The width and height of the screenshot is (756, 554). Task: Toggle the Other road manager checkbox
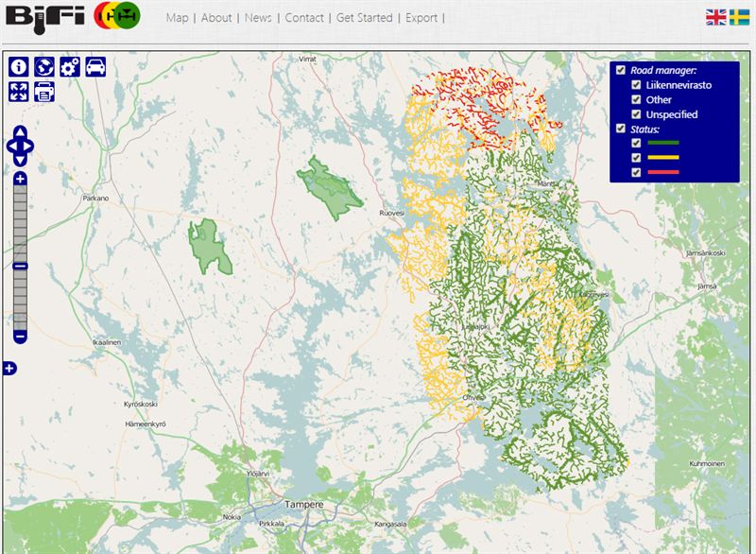(636, 99)
